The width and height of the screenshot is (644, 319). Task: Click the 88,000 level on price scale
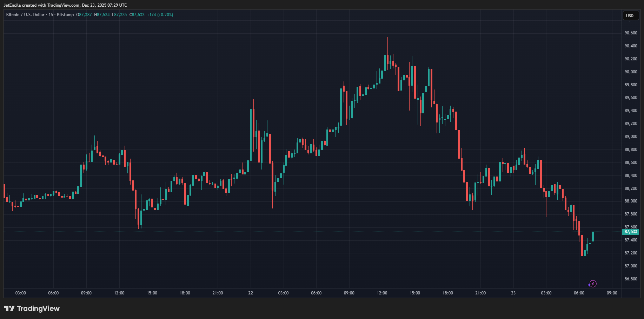631,201
